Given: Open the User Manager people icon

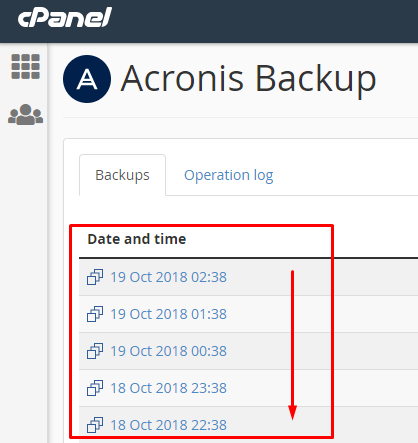Looking at the screenshot, I should [x=26, y=115].
